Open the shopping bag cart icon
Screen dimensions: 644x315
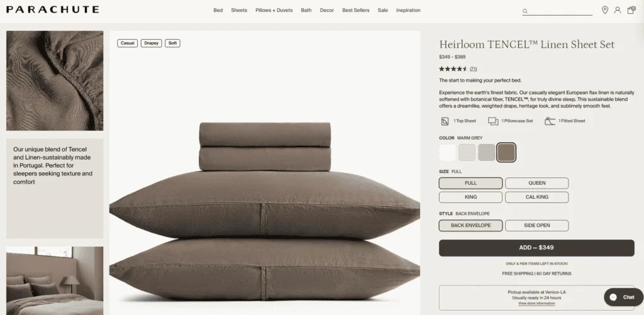pyautogui.click(x=631, y=10)
